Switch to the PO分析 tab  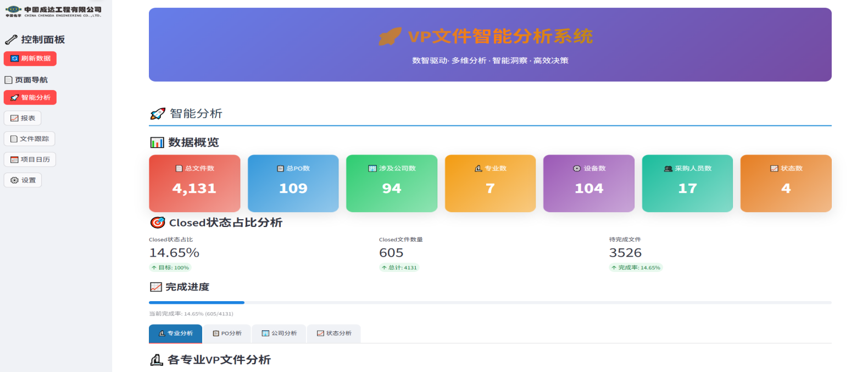[227, 334]
